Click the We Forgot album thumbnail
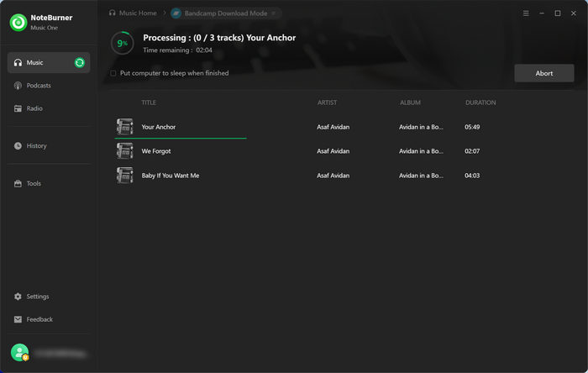The image size is (588, 373). 124,151
